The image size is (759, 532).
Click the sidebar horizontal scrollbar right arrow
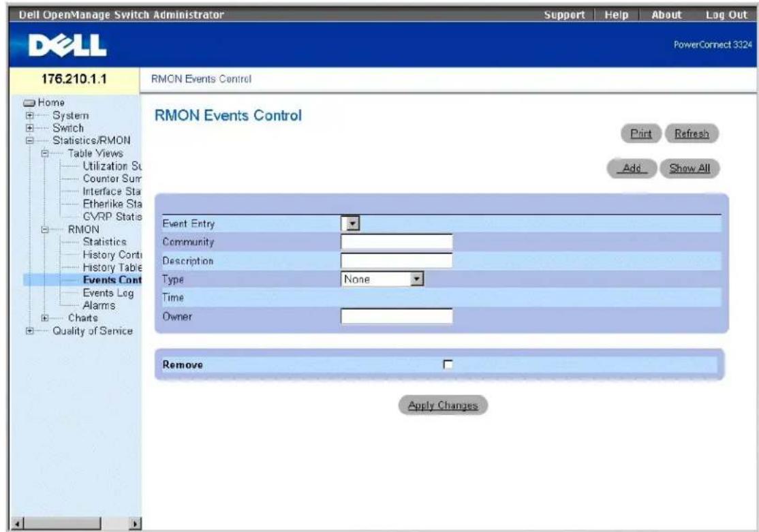136,523
